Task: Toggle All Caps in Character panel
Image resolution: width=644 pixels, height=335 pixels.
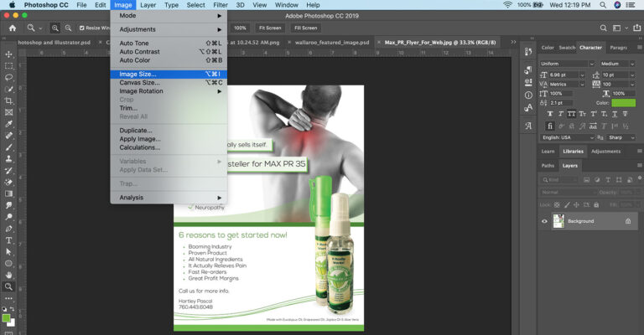Action: (x=571, y=114)
